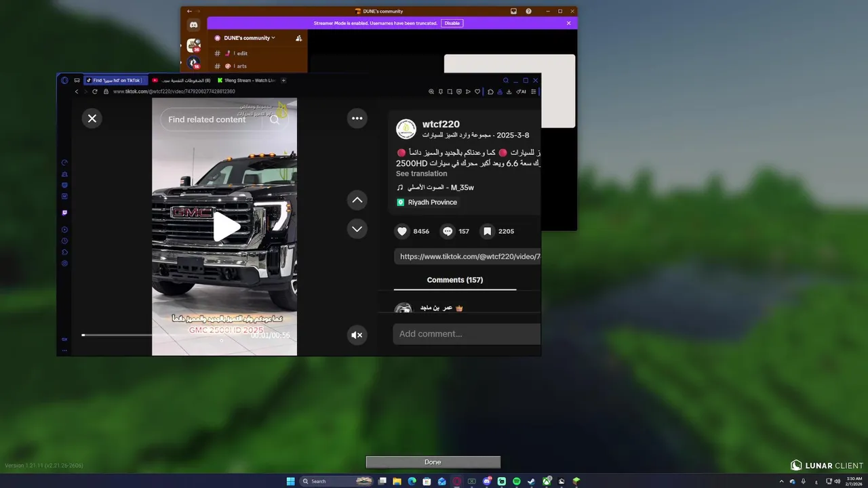The width and height of the screenshot is (868, 488).
Task: Click the browser back arrow
Action: tap(77, 91)
